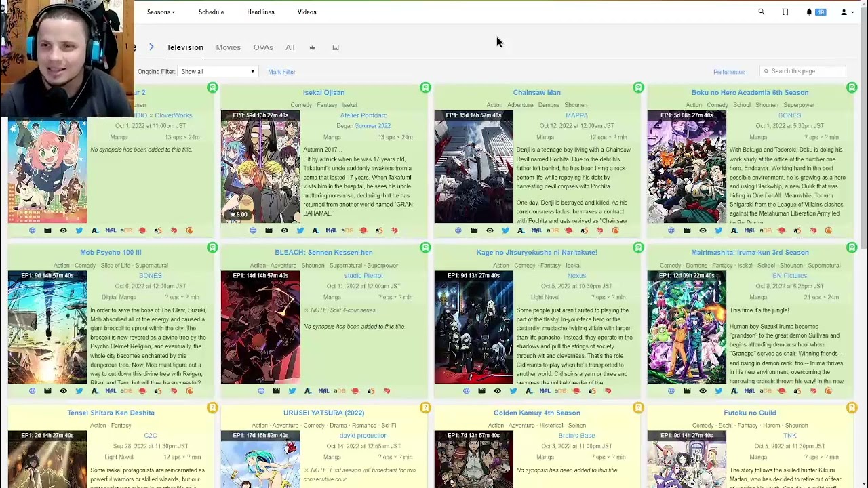Open Chainsaw Man AniList icon
Screen dimensions: 868x488
point(521,230)
